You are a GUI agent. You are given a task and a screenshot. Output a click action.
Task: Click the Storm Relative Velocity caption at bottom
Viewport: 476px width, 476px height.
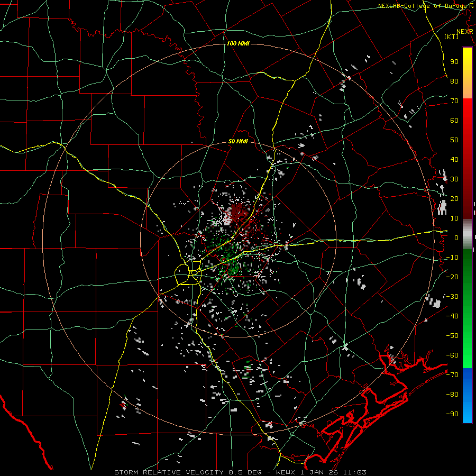click(x=240, y=472)
